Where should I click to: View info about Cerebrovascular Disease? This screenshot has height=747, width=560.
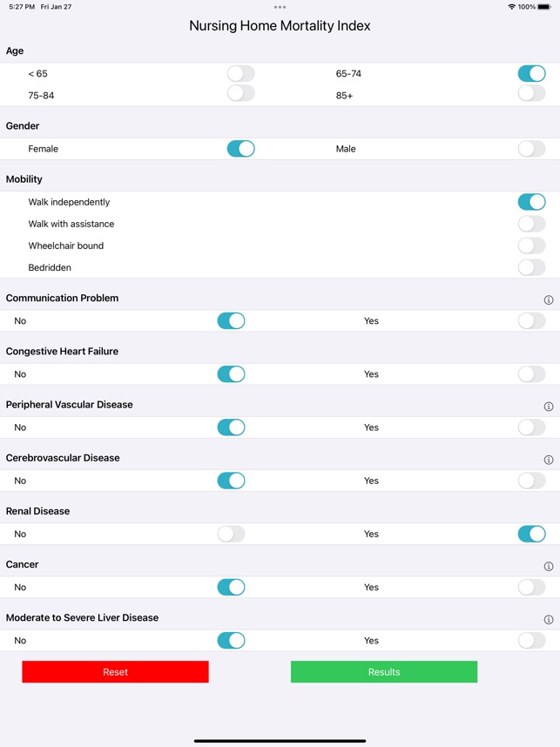point(548,459)
